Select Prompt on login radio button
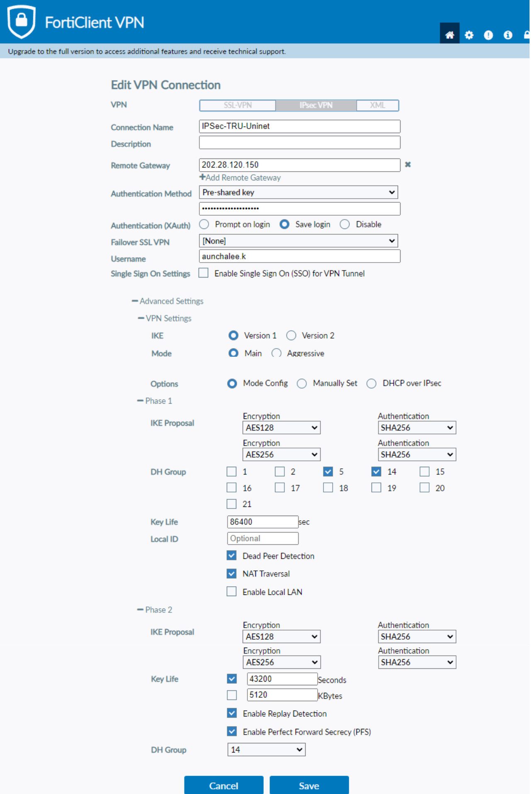Image resolution: width=532 pixels, height=794 pixels. [204, 224]
